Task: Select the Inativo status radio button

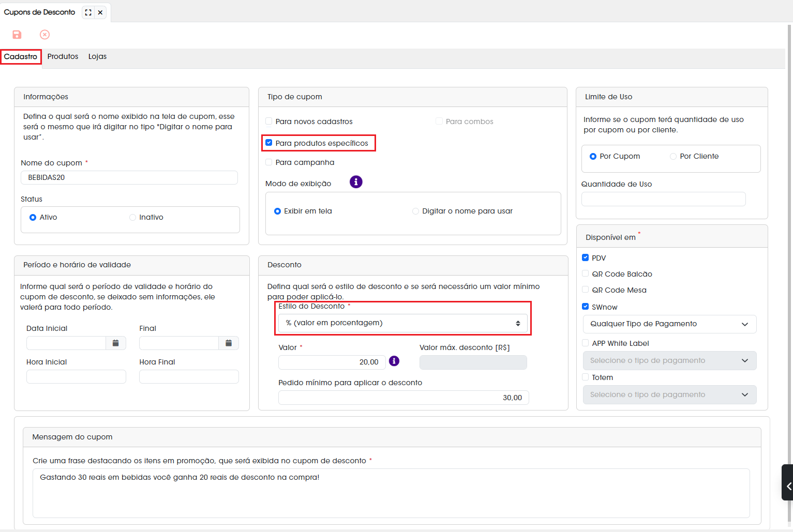Action: click(132, 217)
